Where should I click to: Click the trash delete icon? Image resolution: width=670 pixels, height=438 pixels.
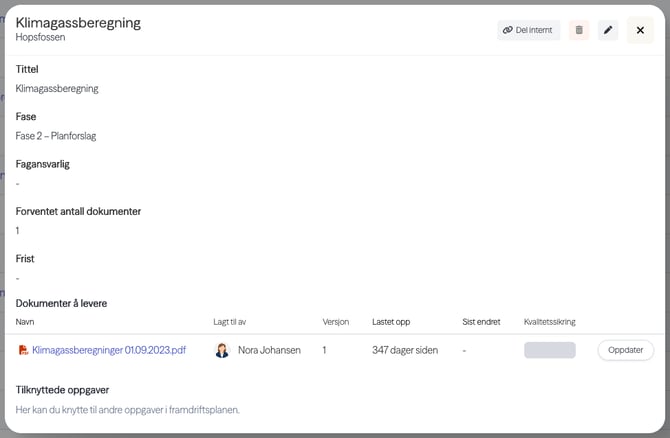point(579,30)
